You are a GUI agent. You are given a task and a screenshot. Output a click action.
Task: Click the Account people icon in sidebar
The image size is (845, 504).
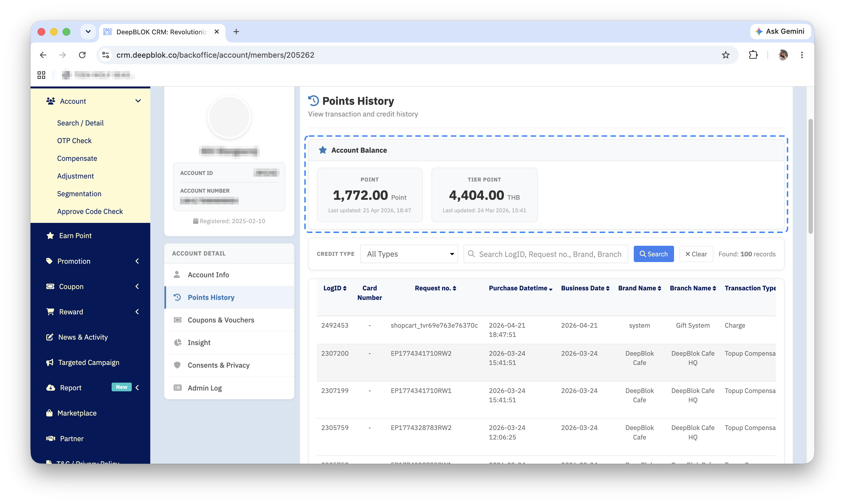(x=51, y=101)
